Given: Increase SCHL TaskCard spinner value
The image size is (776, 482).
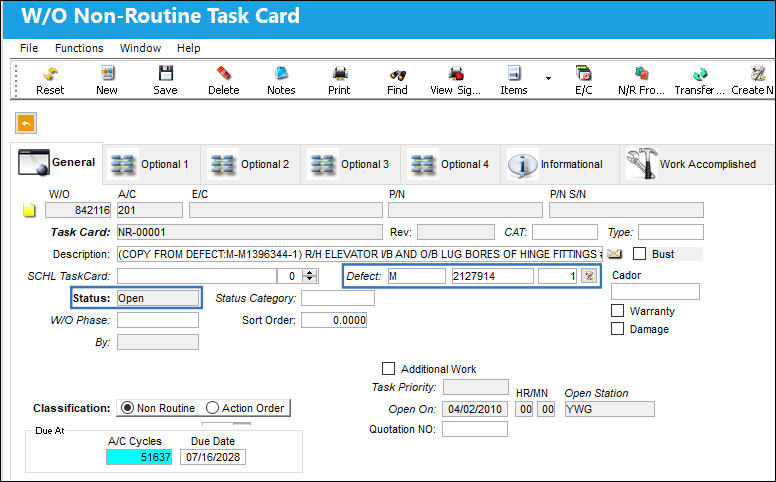Looking at the screenshot, I should click(x=310, y=272).
